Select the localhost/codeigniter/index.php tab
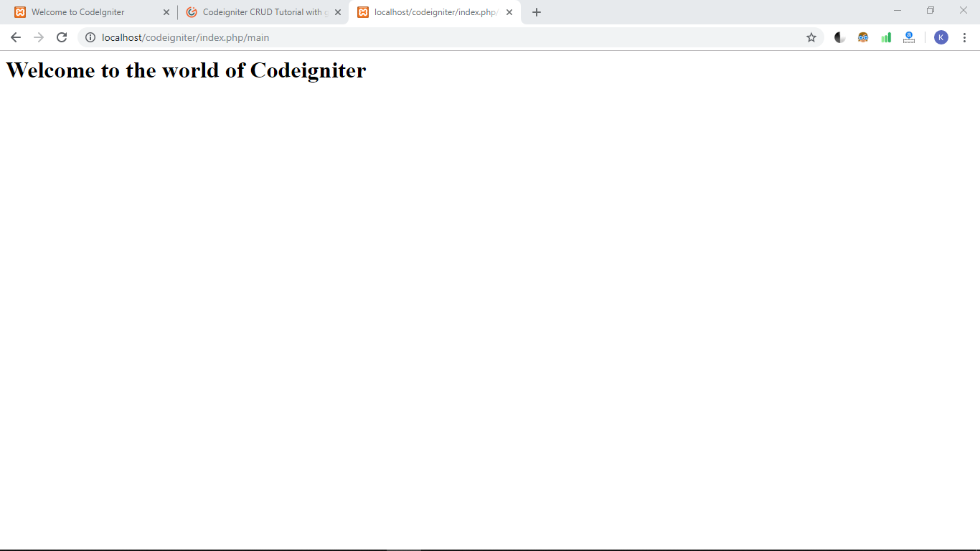This screenshot has height=551, width=980. [x=435, y=12]
